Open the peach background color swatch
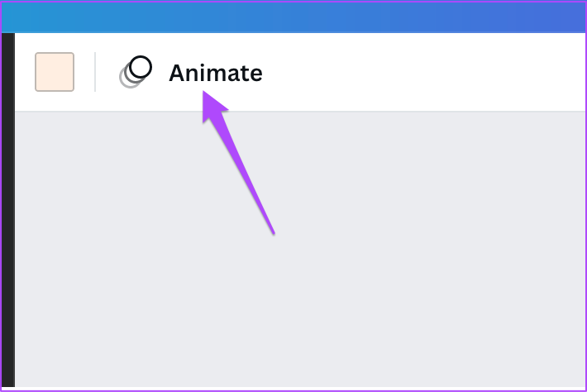Image resolution: width=587 pixels, height=392 pixels. pos(55,72)
